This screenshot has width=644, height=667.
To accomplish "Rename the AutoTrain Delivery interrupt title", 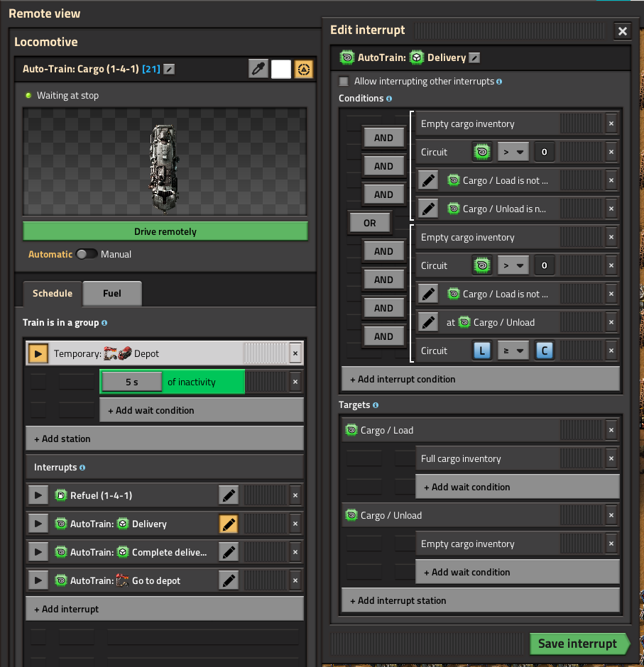I will (x=475, y=57).
